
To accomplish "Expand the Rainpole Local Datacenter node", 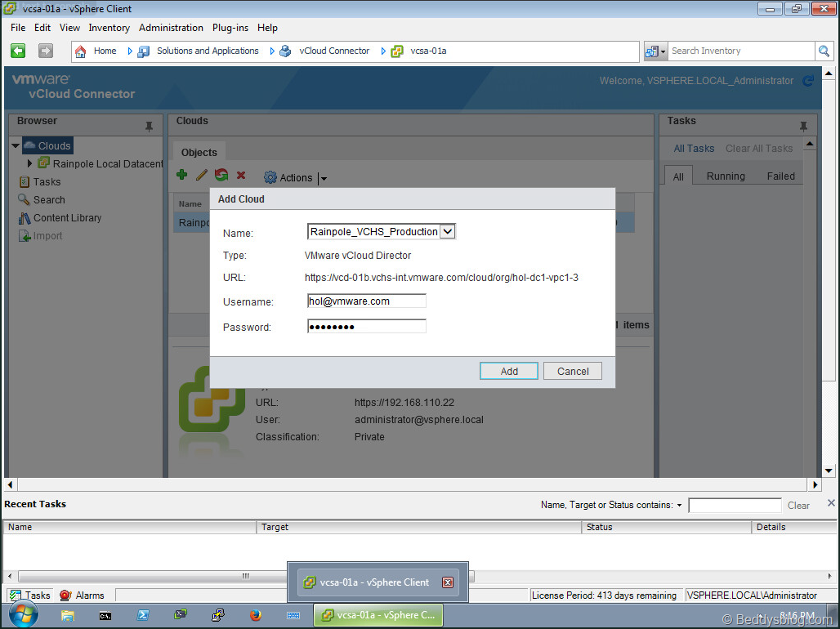I will (29, 163).
